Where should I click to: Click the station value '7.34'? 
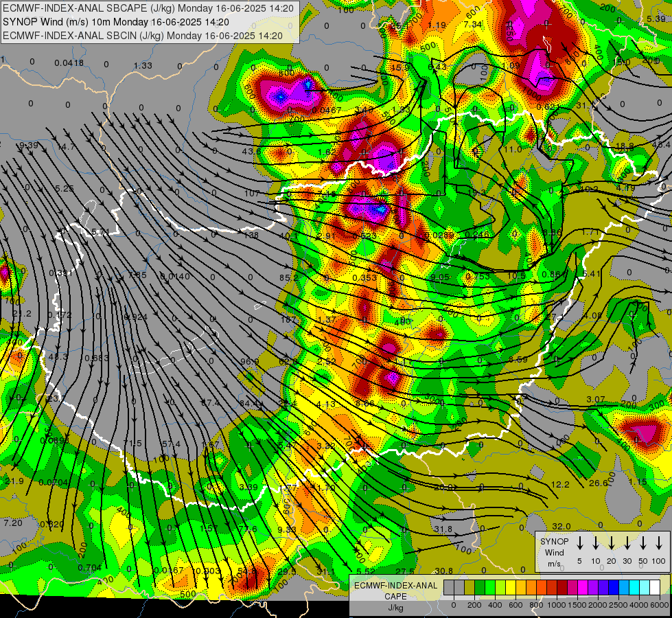click(x=473, y=25)
